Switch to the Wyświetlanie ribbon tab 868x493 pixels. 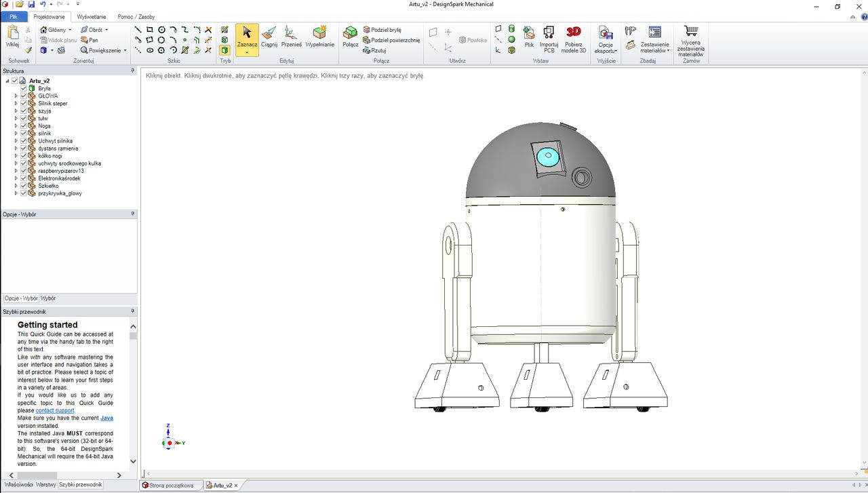click(x=91, y=16)
